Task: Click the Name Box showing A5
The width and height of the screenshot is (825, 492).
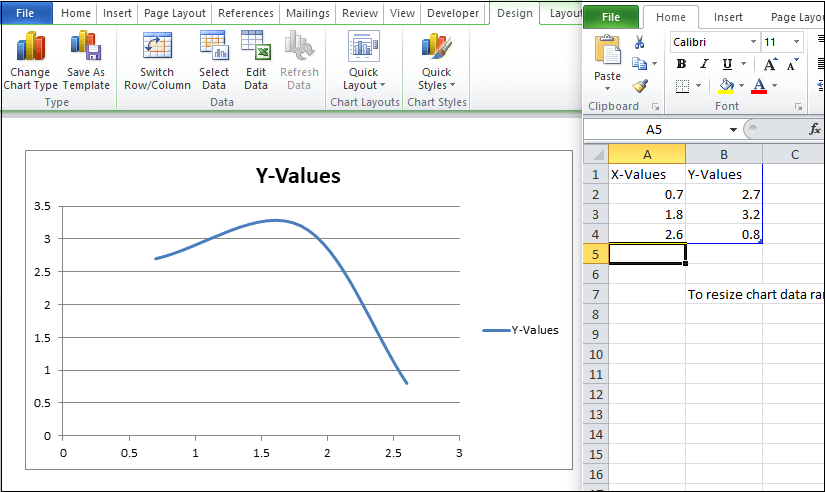Action: (656, 129)
